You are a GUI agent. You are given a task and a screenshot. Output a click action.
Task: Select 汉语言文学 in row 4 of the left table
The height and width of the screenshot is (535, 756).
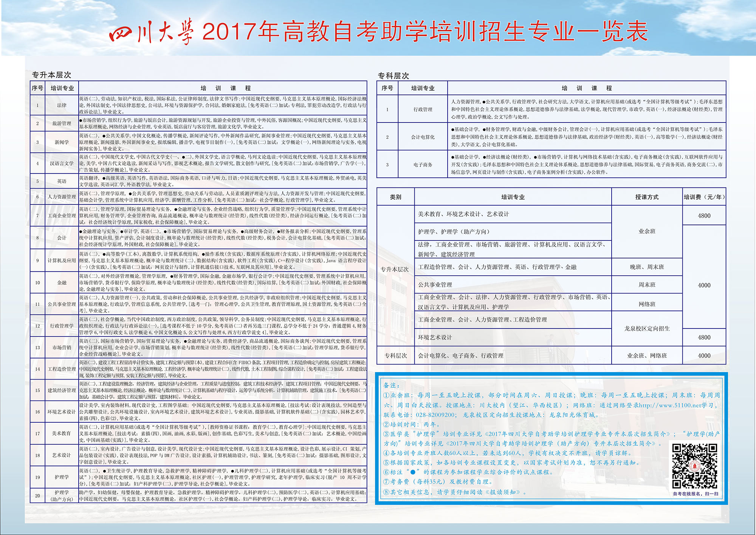tap(62, 163)
